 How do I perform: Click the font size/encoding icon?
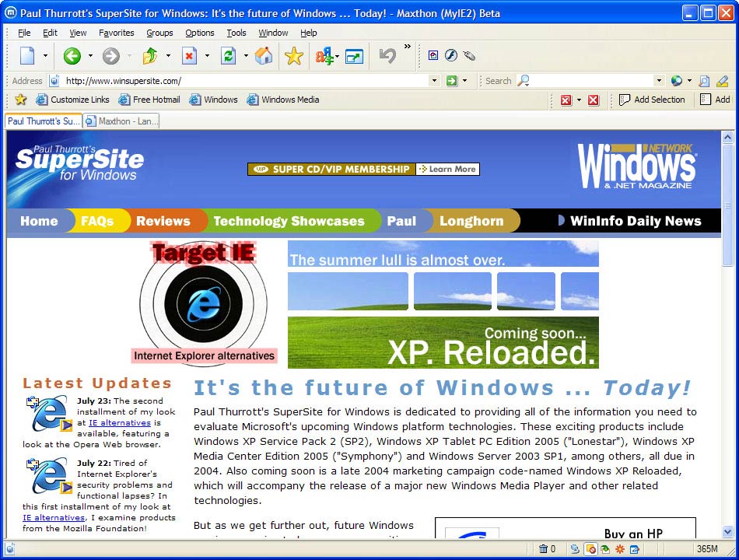(x=326, y=56)
